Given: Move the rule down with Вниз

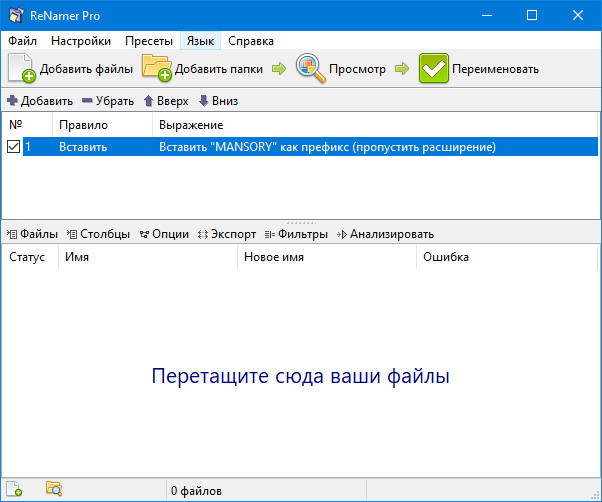Looking at the screenshot, I should click(218, 101).
